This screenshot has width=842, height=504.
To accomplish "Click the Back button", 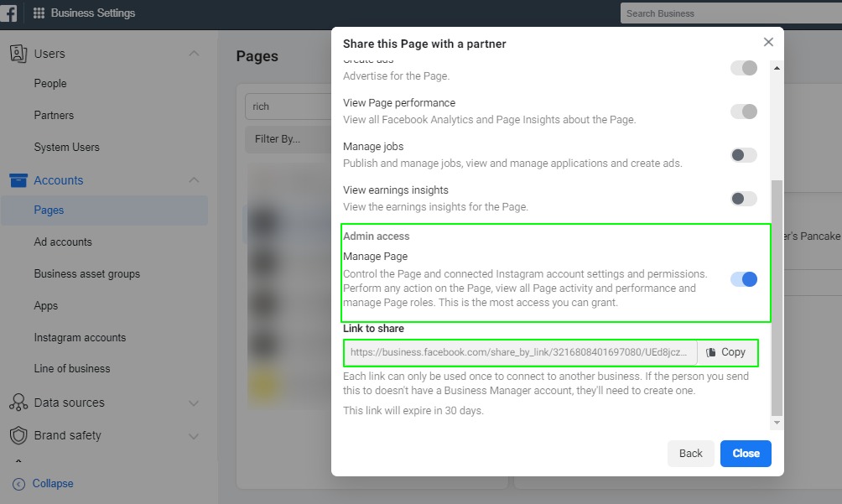I will point(690,454).
